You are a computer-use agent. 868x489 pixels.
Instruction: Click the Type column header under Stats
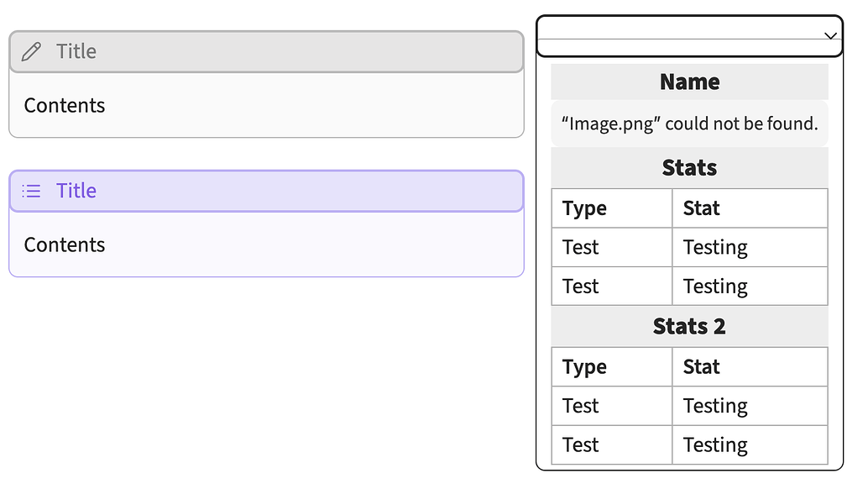tap(582, 208)
